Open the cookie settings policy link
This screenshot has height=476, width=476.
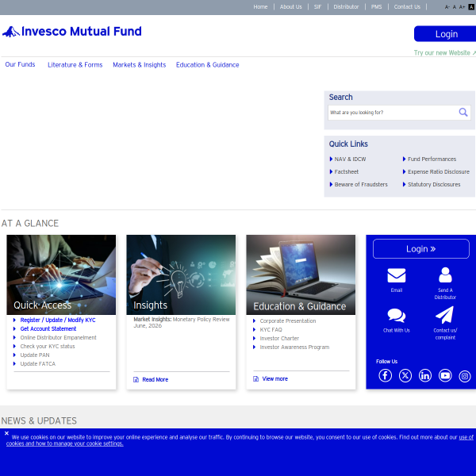(x=65, y=443)
